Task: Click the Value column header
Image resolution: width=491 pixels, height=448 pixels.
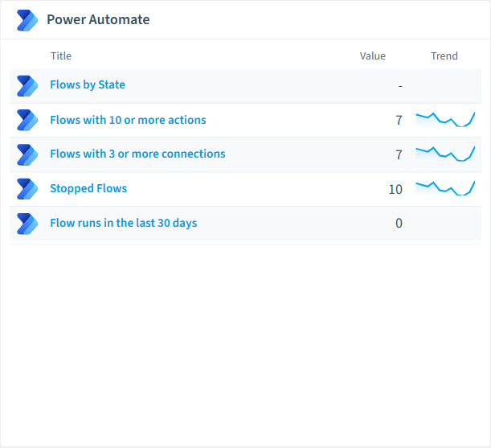Action: point(372,55)
